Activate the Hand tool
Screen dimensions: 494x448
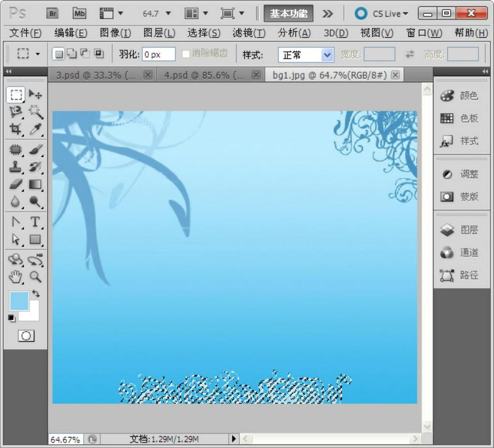[16, 277]
